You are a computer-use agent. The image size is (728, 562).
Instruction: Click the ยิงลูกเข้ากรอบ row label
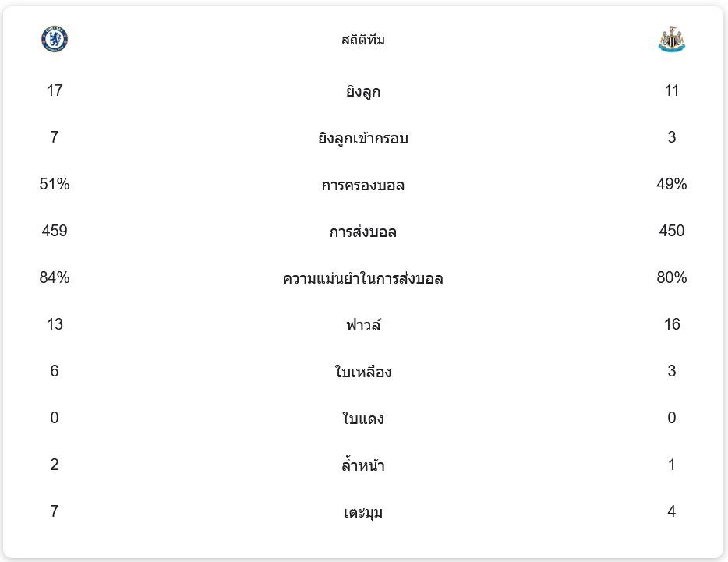point(363,139)
